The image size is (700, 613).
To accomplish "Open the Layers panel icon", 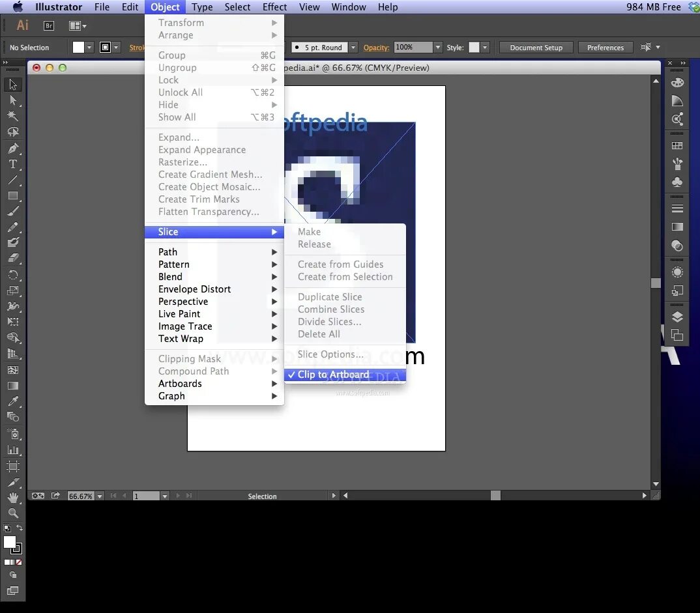I will point(677,317).
